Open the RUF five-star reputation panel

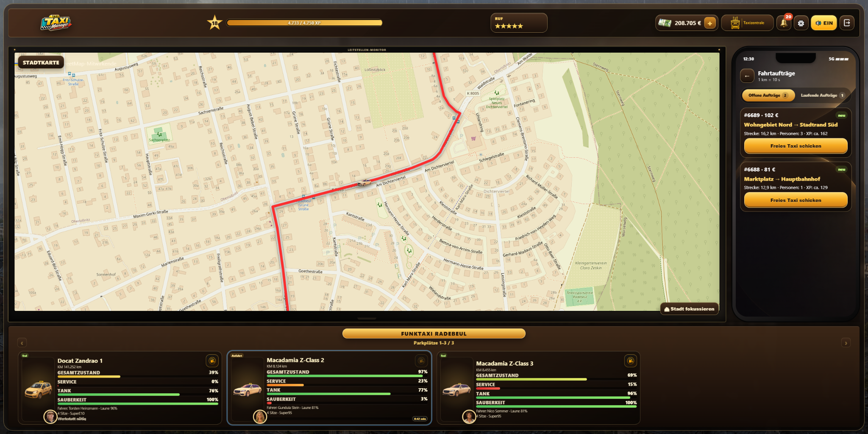pyautogui.click(x=519, y=23)
